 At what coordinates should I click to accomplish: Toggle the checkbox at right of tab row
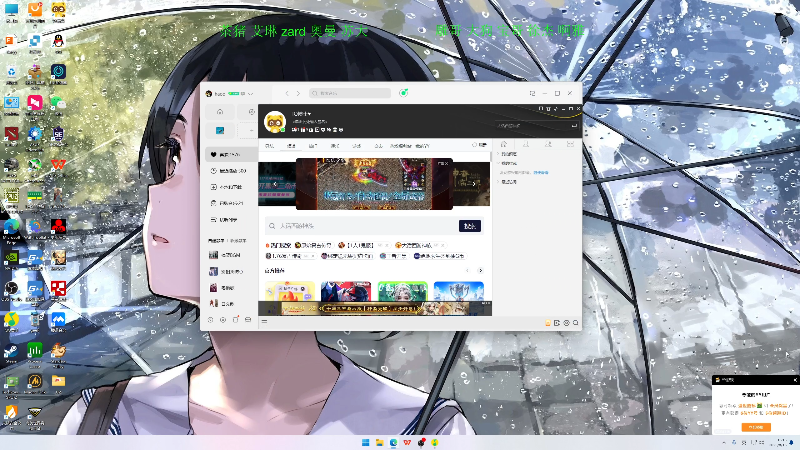[x=474, y=145]
